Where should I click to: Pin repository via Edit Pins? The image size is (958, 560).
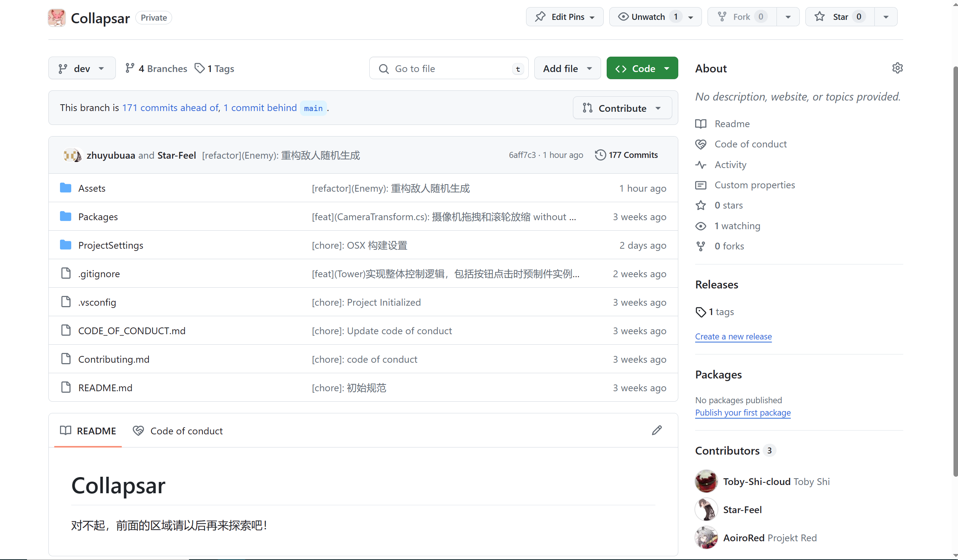pyautogui.click(x=564, y=17)
